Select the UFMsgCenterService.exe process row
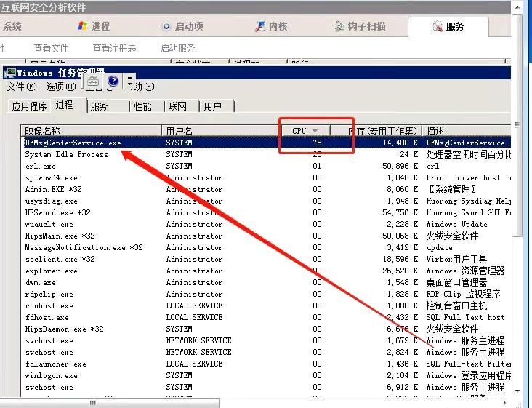Viewport: 532px width, 408px height. coord(266,143)
